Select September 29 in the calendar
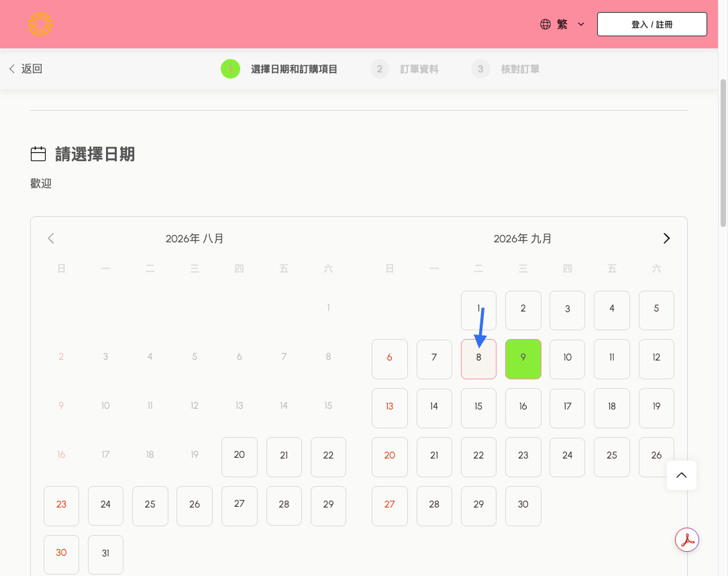The height and width of the screenshot is (576, 728). pyautogui.click(x=478, y=506)
